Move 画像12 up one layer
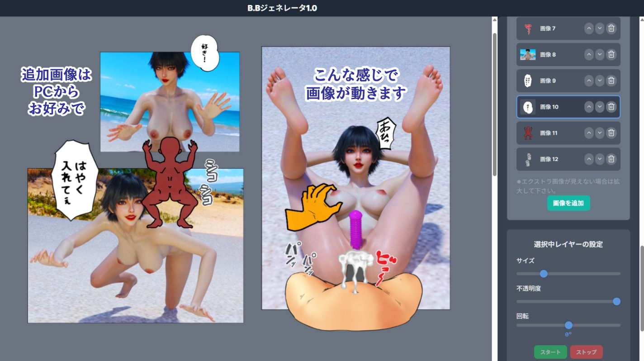Viewport: 644px width, 361px height. pyautogui.click(x=589, y=159)
